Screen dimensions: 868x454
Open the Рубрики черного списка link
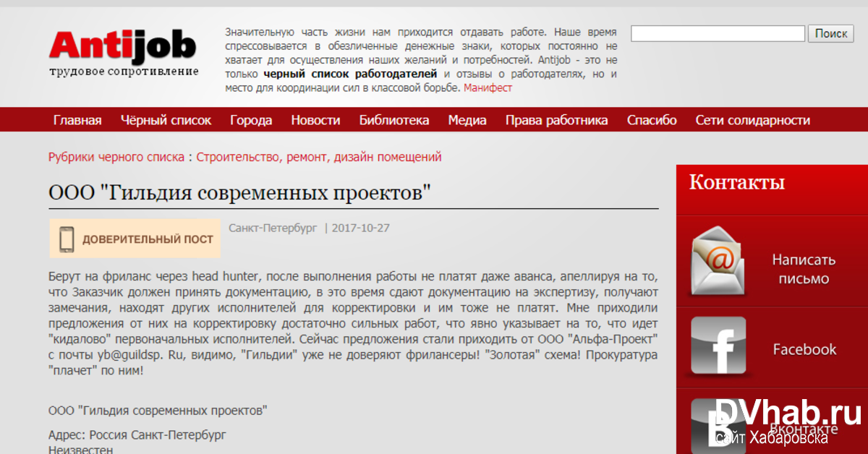point(116,157)
